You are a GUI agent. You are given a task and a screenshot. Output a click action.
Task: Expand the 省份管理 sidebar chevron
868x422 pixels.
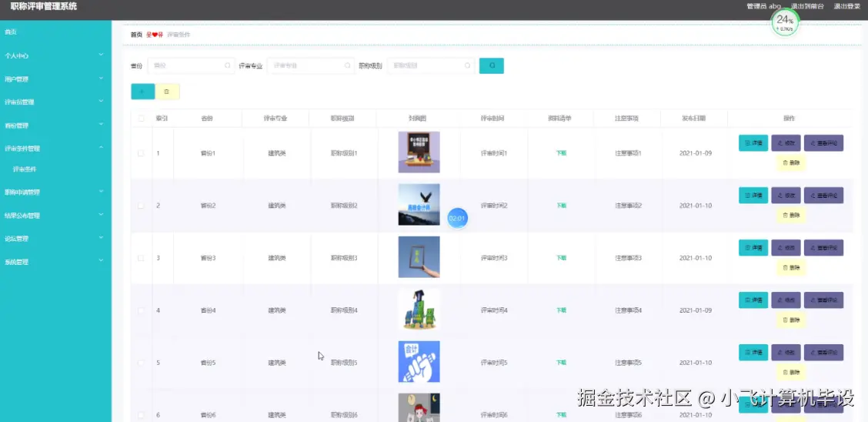[101, 125]
